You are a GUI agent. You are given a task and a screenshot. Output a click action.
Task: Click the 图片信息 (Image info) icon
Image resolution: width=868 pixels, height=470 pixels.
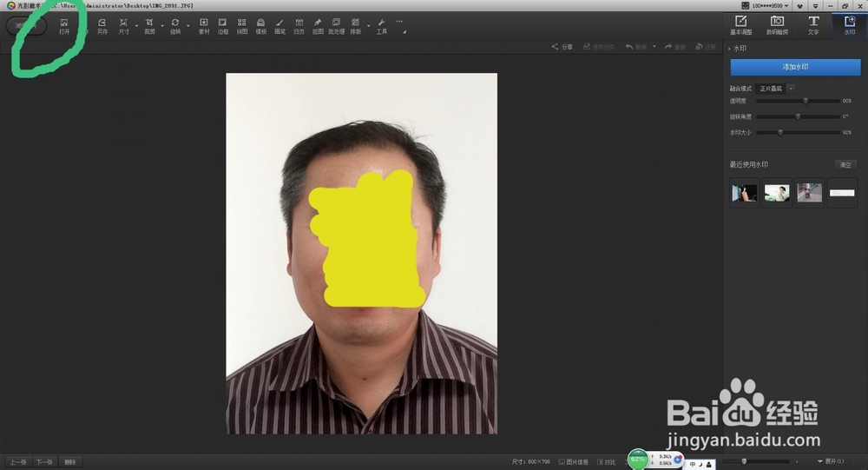(574, 461)
